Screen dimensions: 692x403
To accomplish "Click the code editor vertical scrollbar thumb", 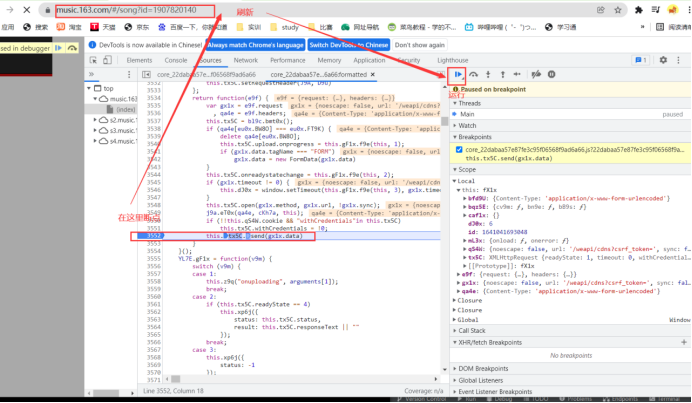I will point(444,121).
